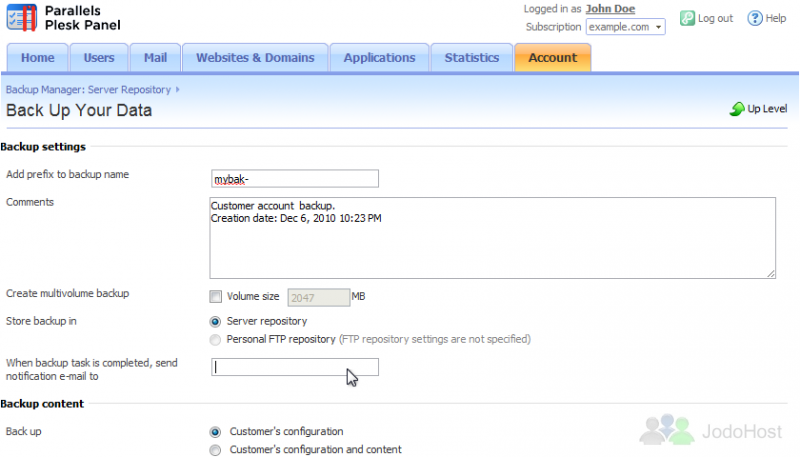This screenshot has height=457, width=800.
Task: Switch to the Users tab
Action: point(99,58)
